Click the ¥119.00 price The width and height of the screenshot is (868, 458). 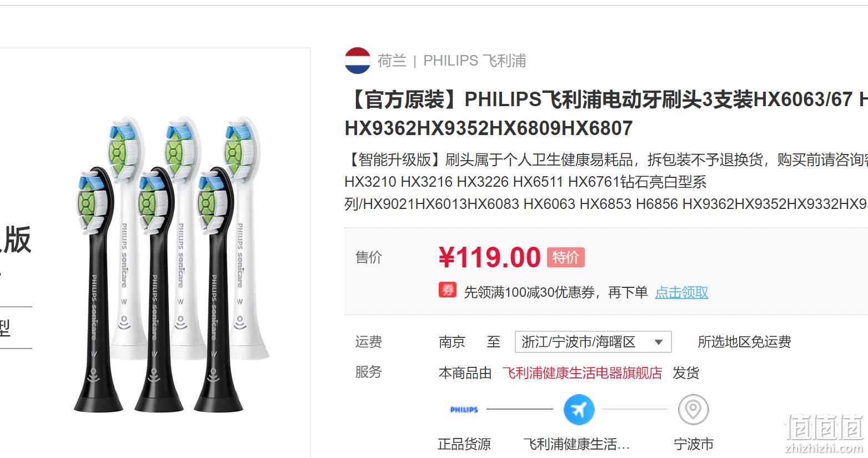click(489, 257)
